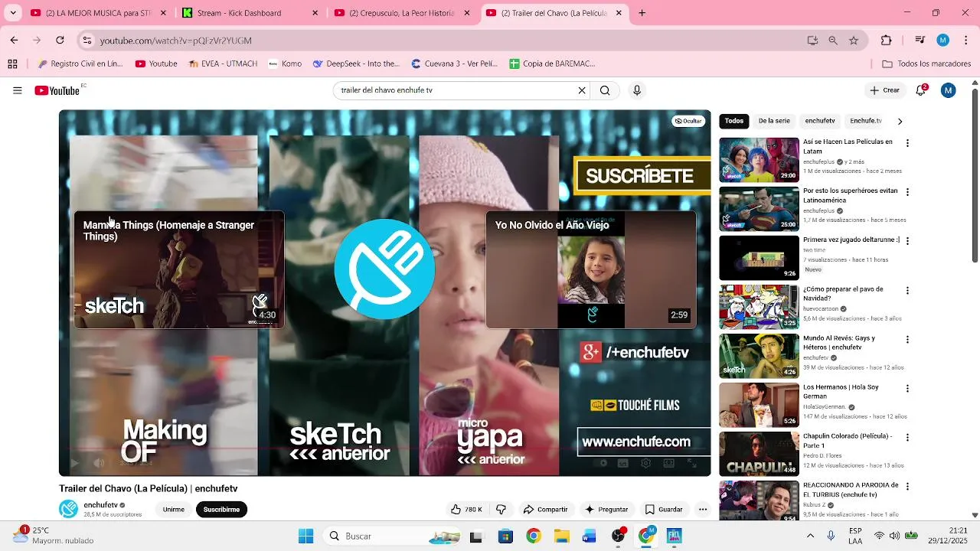
Task: Play the video with the play button
Action: coord(74,463)
